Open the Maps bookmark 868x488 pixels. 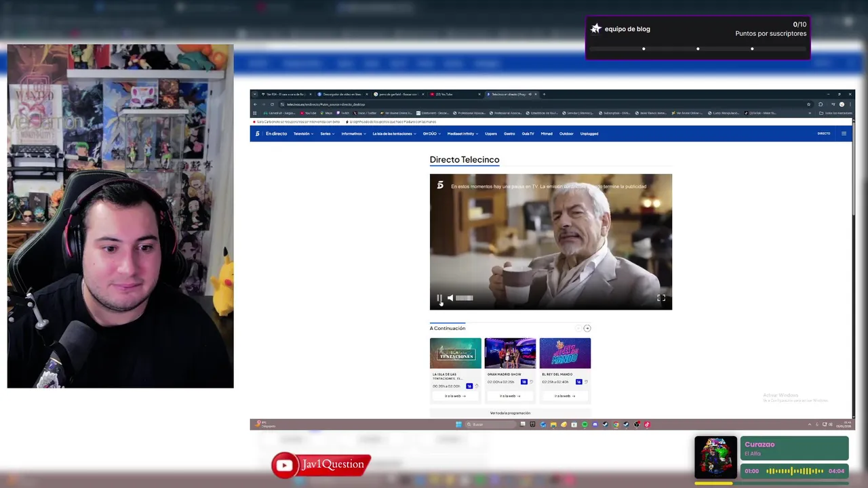pyautogui.click(x=327, y=113)
